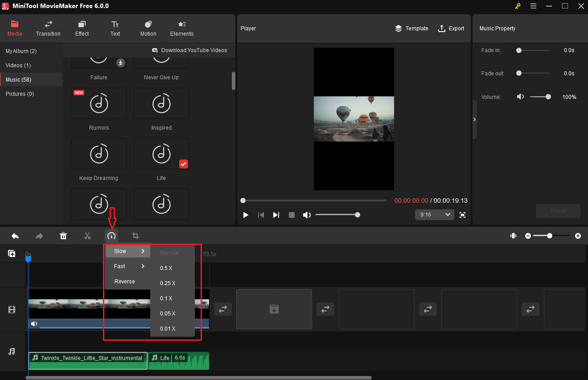Select Music (58) category
The image size is (588, 380).
(x=31, y=80)
